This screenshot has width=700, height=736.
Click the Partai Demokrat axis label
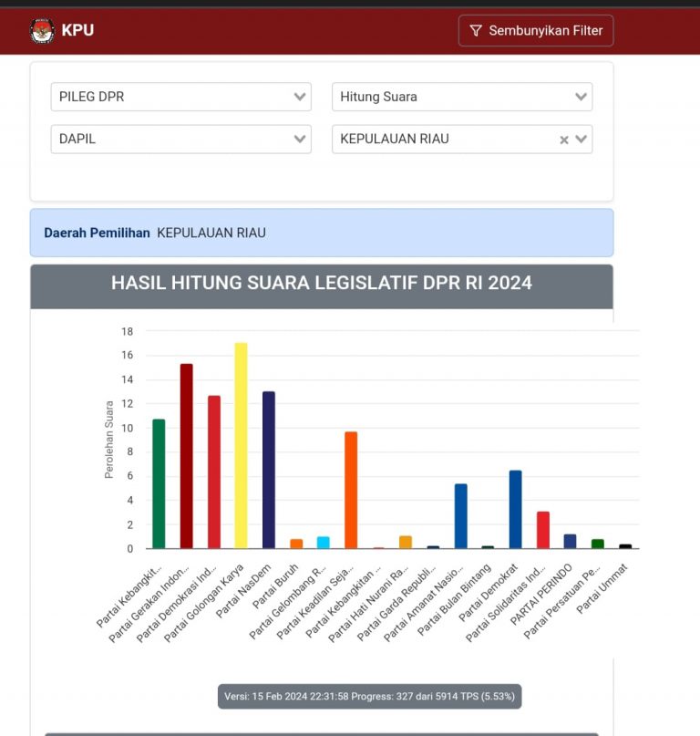tap(488, 593)
